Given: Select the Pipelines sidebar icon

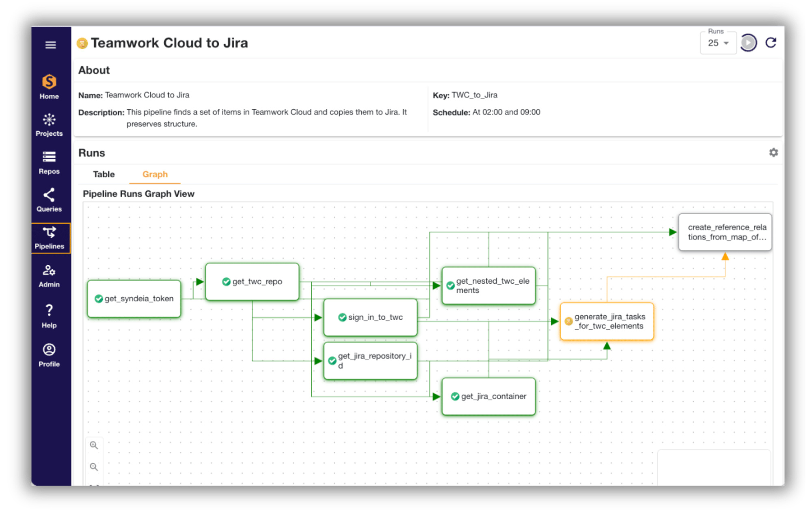Looking at the screenshot, I should pyautogui.click(x=49, y=237).
